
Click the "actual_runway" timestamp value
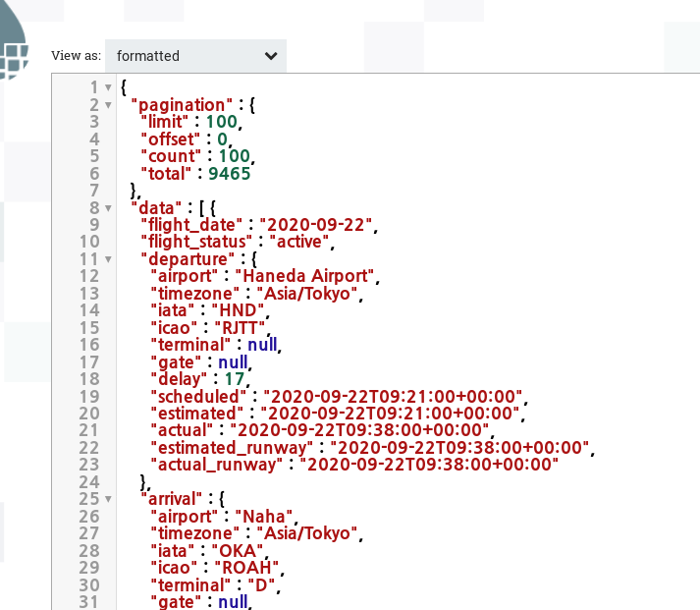click(429, 465)
